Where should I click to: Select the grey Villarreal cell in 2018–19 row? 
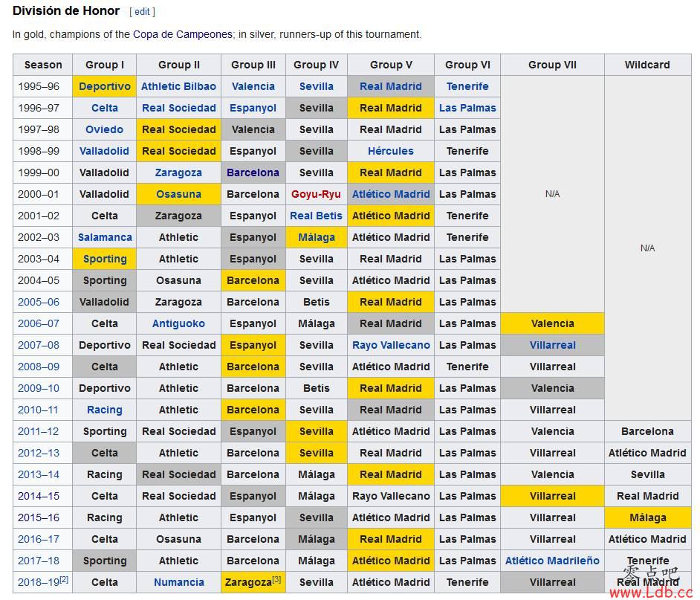552,582
